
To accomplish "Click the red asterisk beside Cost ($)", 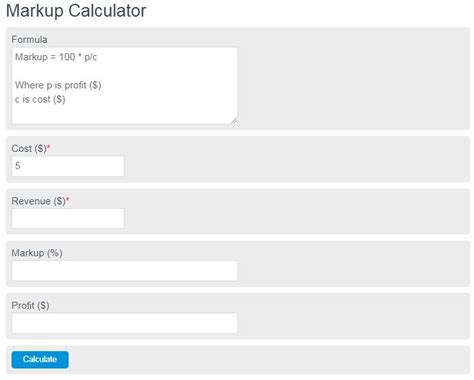I will 49,147.
